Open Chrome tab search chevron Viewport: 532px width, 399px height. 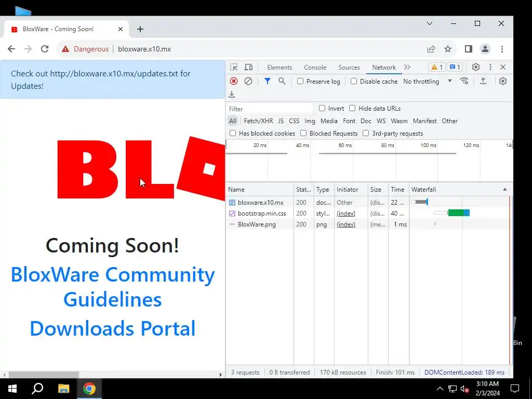coord(430,23)
